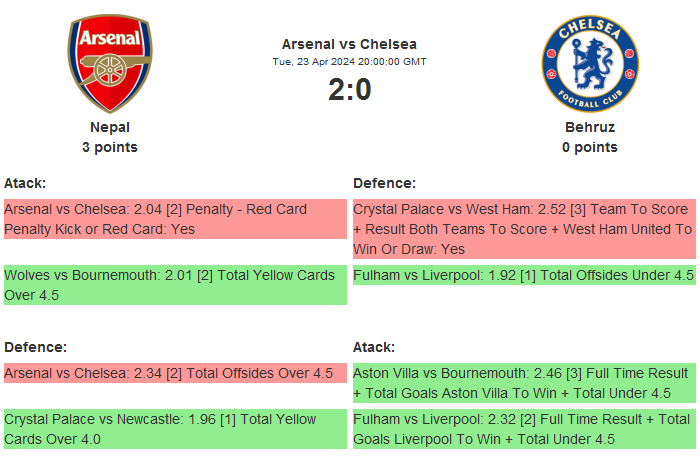This screenshot has width=700, height=460.
Task: Click the red Total Offsides Over 4.5 bet
Action: (175, 373)
